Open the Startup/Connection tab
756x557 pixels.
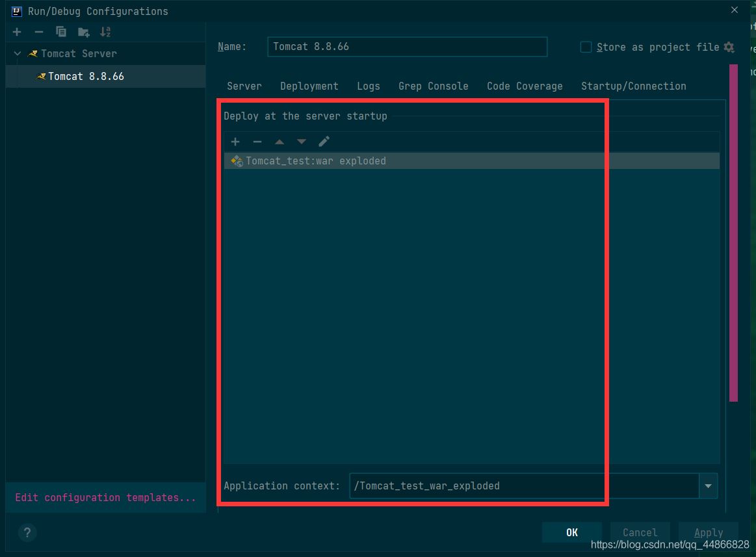[633, 86]
